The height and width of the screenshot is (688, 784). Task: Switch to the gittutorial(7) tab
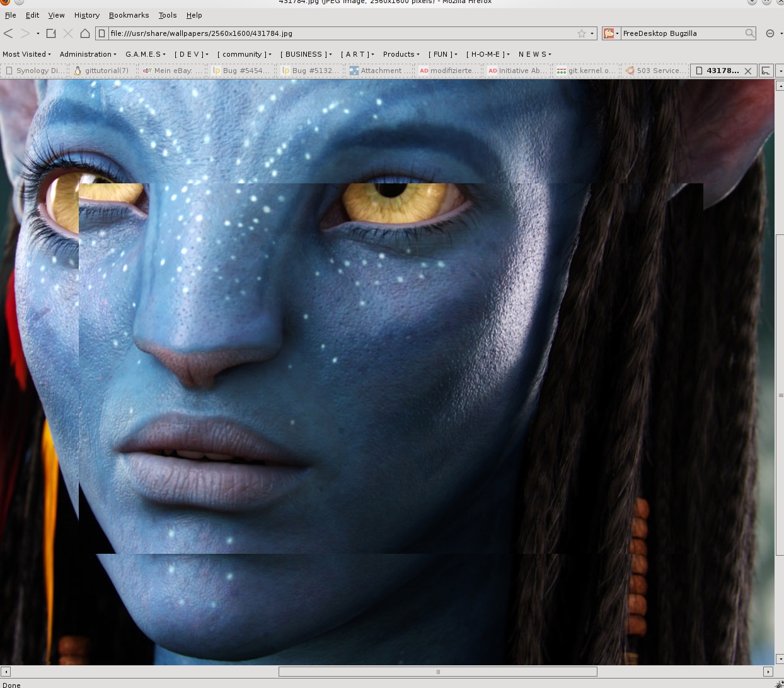[x=103, y=71]
